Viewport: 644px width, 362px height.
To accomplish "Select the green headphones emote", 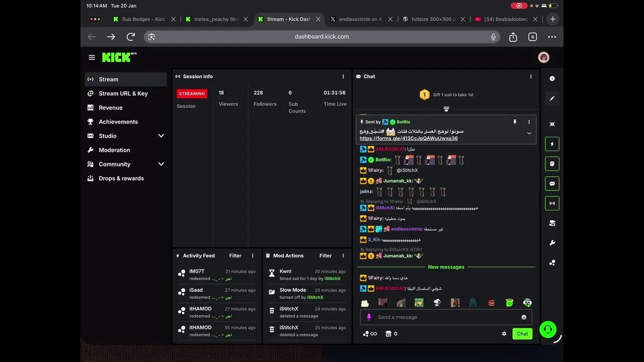I will click(x=527, y=303).
